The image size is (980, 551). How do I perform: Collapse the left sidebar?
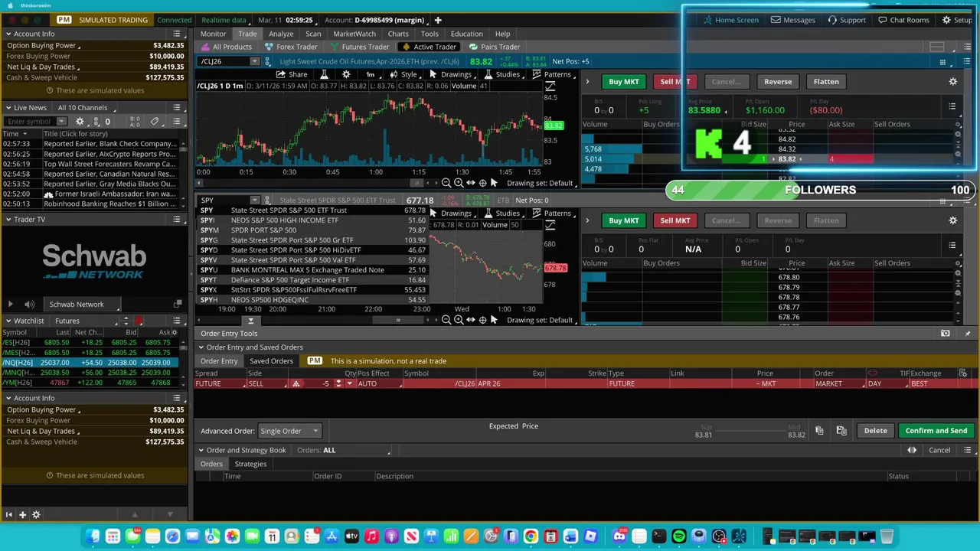[x=8, y=515]
